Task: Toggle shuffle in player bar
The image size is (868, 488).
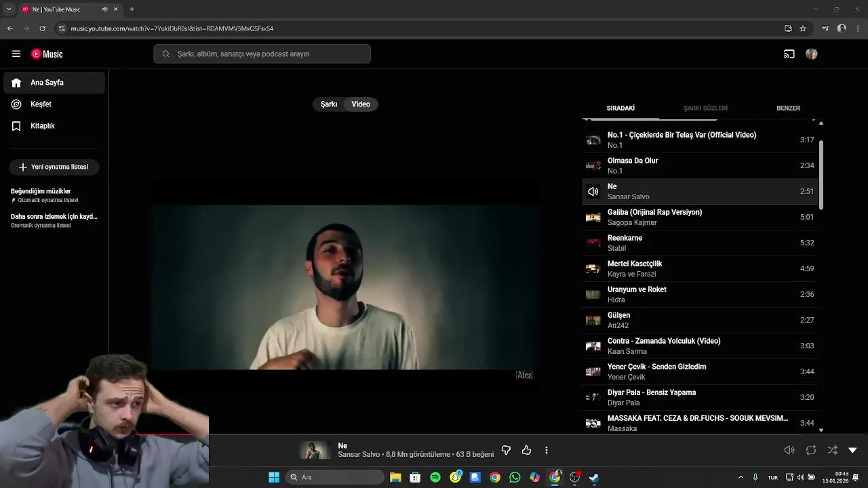Action: coord(832,450)
